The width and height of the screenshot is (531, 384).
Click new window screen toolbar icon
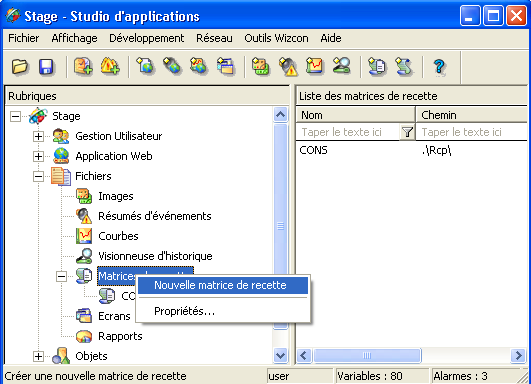click(226, 66)
